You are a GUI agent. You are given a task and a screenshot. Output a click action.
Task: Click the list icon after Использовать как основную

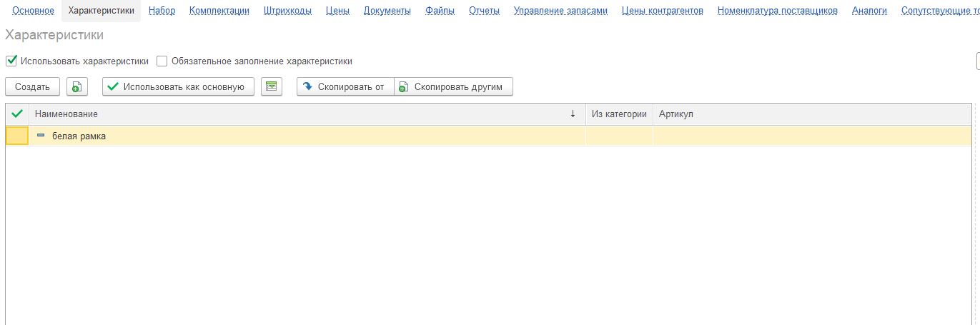coord(271,87)
